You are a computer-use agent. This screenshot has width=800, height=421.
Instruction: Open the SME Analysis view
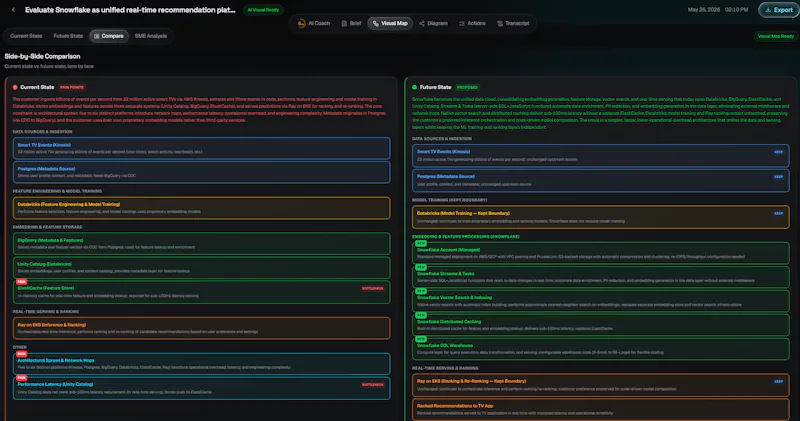point(151,36)
